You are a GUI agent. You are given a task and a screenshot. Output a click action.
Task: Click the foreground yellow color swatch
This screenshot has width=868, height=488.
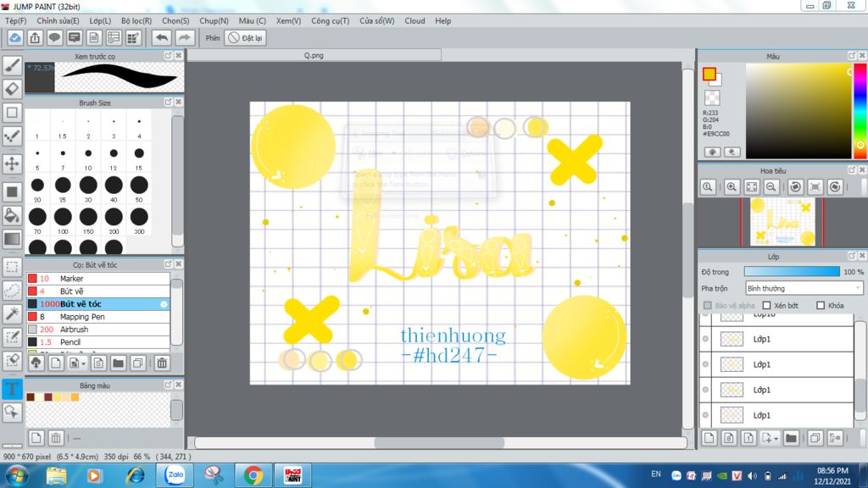[709, 75]
